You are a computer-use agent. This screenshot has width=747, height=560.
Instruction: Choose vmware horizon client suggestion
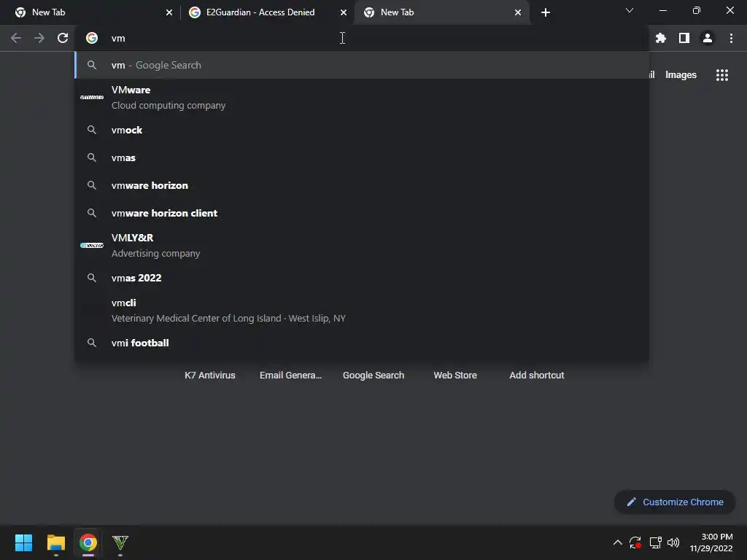[x=362, y=213]
